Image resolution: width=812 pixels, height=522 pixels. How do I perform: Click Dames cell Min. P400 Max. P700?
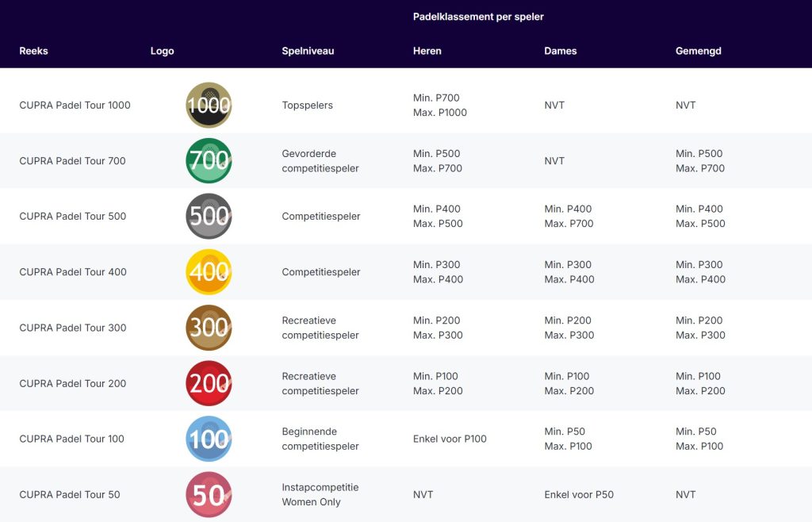569,216
